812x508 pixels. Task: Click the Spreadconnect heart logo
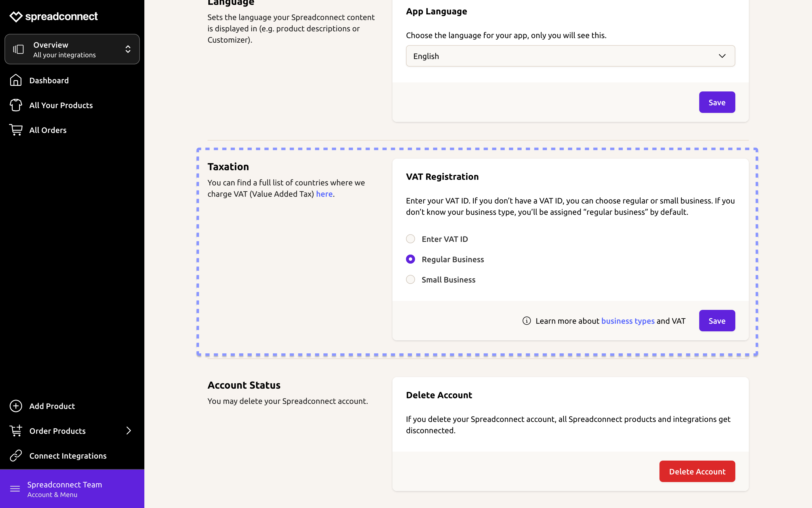click(x=16, y=16)
